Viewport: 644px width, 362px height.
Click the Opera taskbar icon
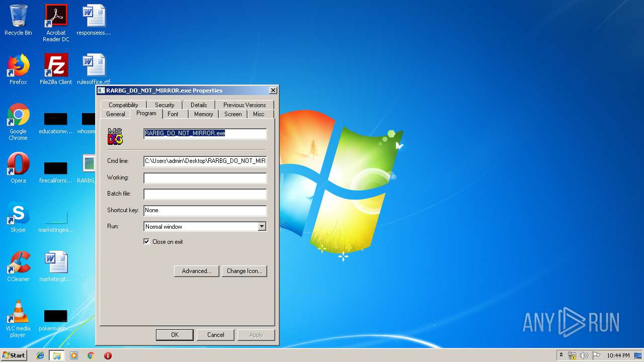coord(108,355)
